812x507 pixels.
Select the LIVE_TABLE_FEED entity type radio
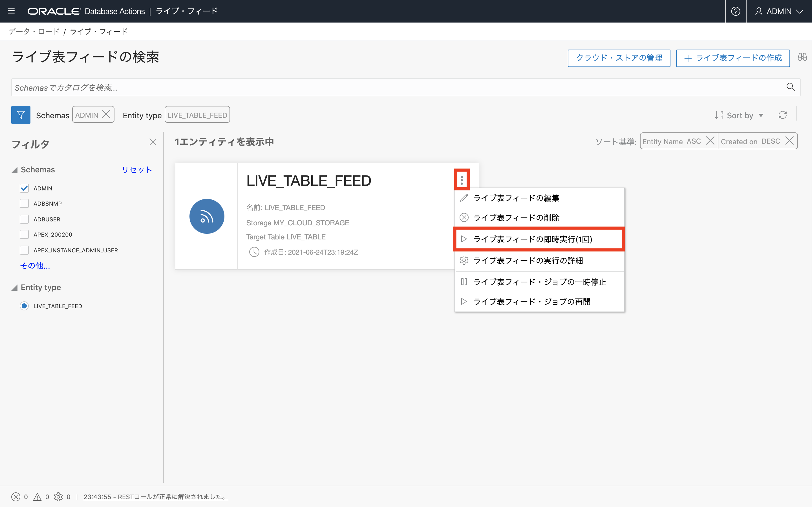[24, 306]
